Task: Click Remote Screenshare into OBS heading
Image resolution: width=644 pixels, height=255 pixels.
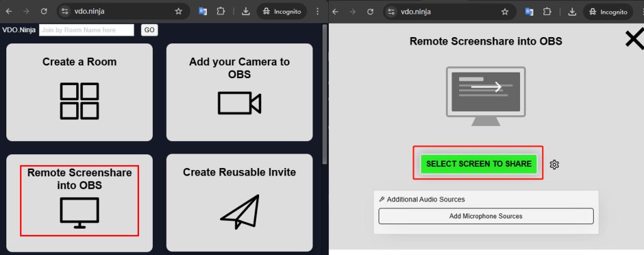Action: 486,41
